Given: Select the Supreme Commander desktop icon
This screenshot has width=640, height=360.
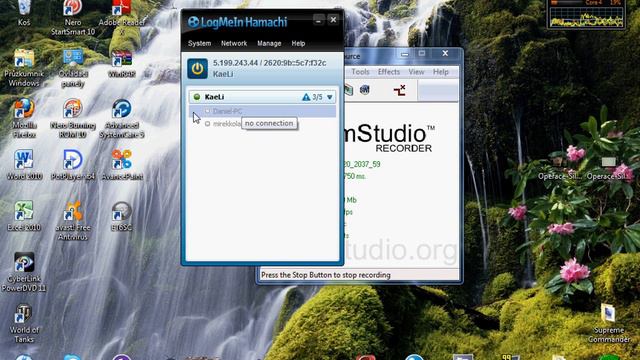Looking at the screenshot, I should pyautogui.click(x=609, y=324).
